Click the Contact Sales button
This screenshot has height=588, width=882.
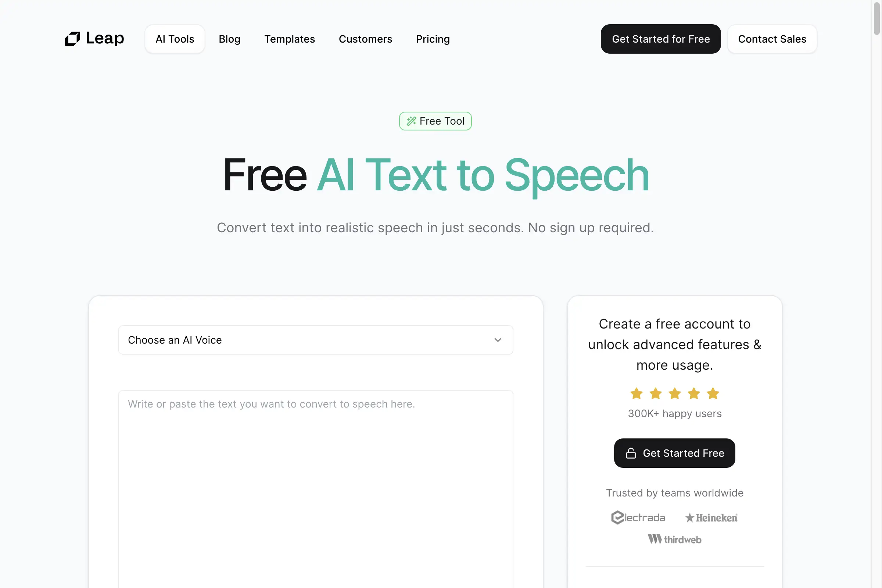(x=771, y=39)
